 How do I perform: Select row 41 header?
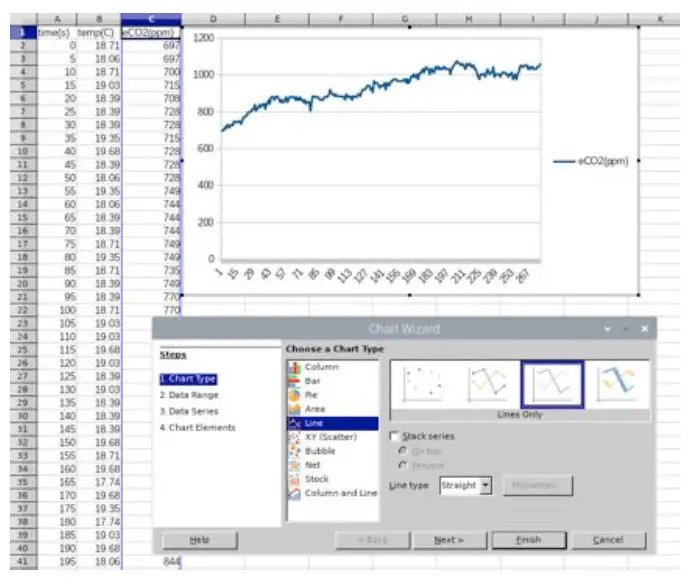coord(23,561)
